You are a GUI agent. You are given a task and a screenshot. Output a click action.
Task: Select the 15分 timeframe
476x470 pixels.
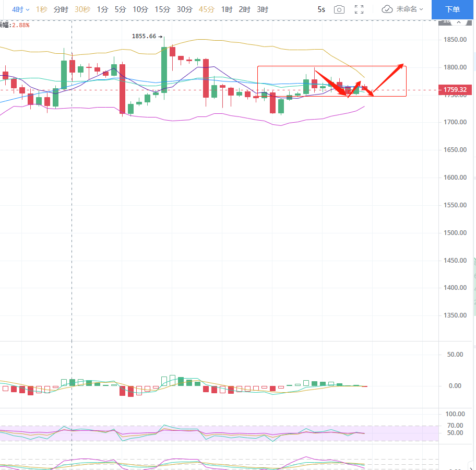point(162,10)
